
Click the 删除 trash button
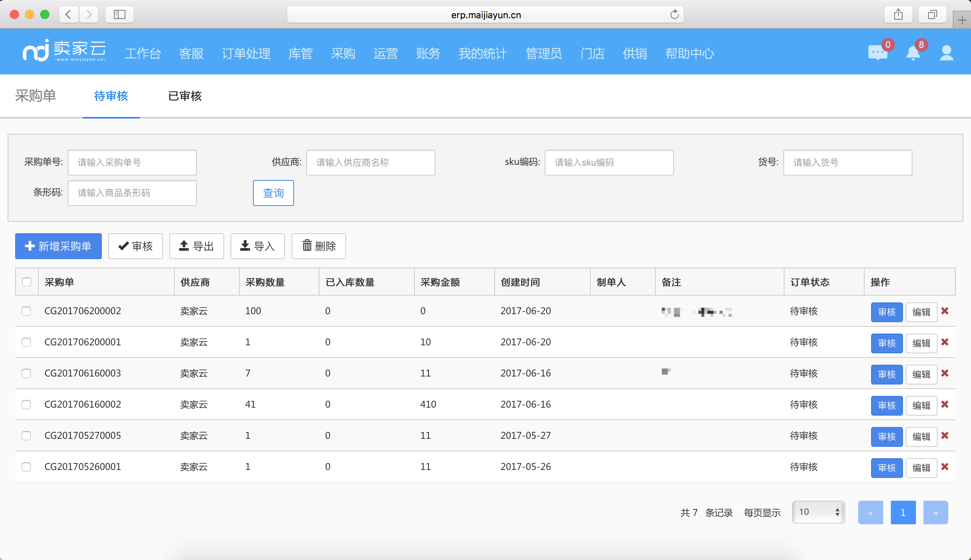tap(319, 246)
